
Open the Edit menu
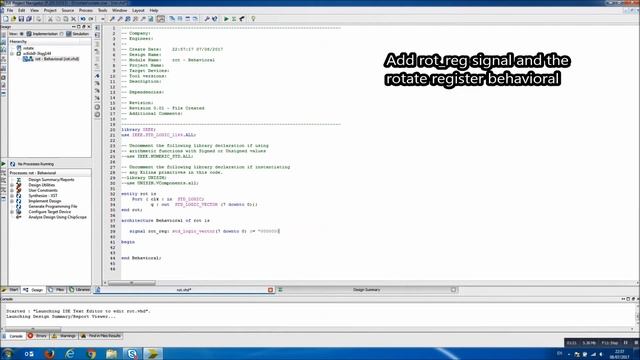(22, 10)
